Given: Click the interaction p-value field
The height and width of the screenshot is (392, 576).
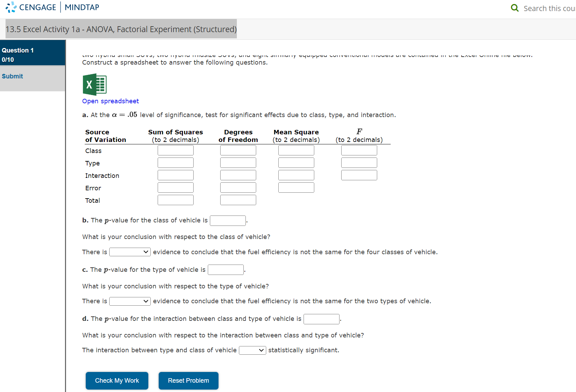Looking at the screenshot, I should click(x=321, y=319).
